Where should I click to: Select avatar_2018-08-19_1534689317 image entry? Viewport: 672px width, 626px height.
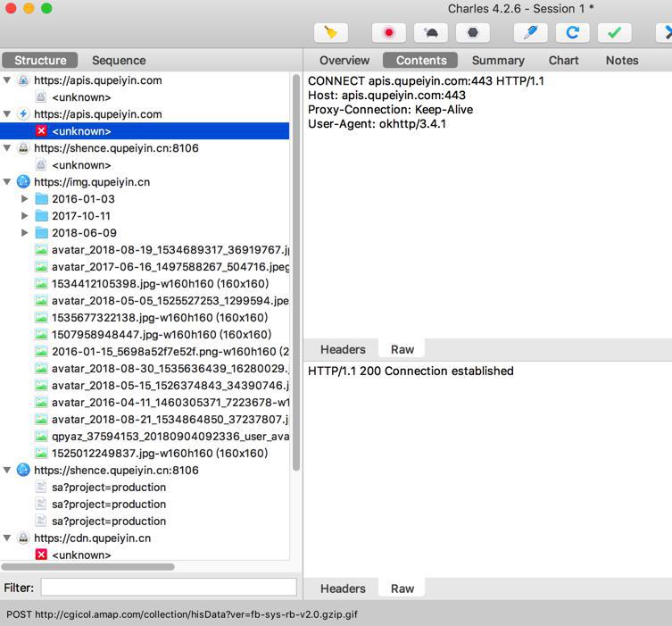170,249
